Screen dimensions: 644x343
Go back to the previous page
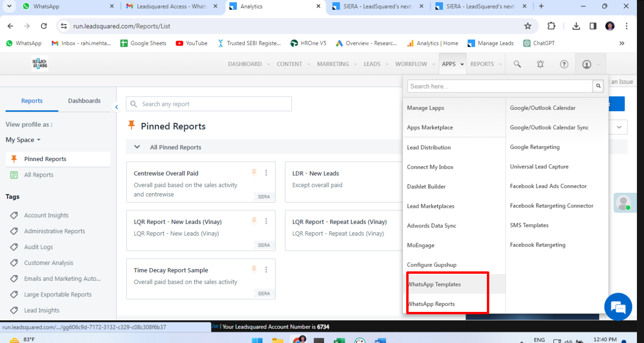(x=10, y=26)
